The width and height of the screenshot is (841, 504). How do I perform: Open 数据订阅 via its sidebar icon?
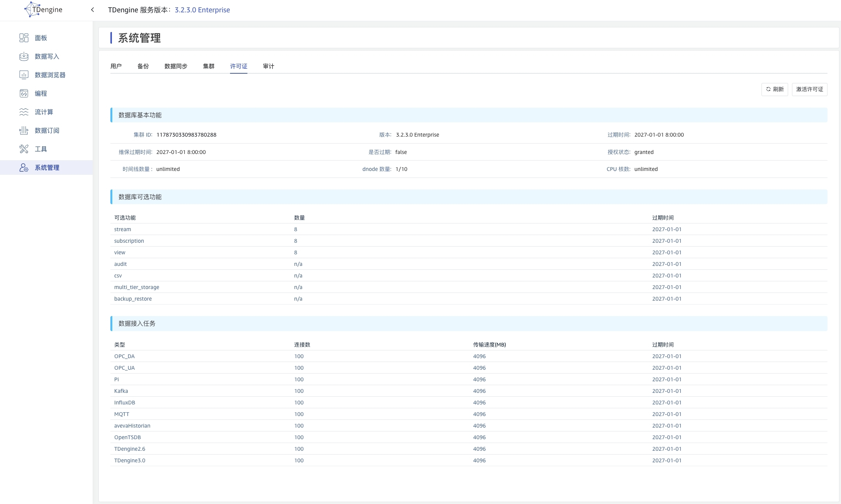coord(24,130)
